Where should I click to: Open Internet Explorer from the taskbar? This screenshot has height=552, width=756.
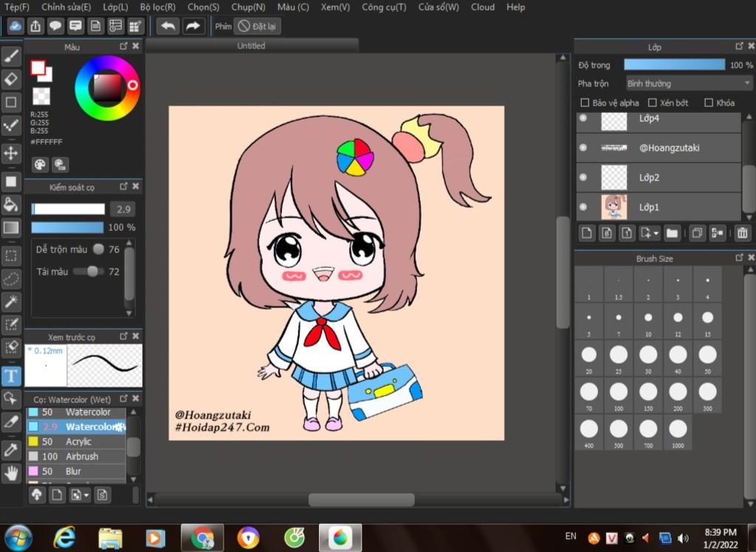[65, 537]
